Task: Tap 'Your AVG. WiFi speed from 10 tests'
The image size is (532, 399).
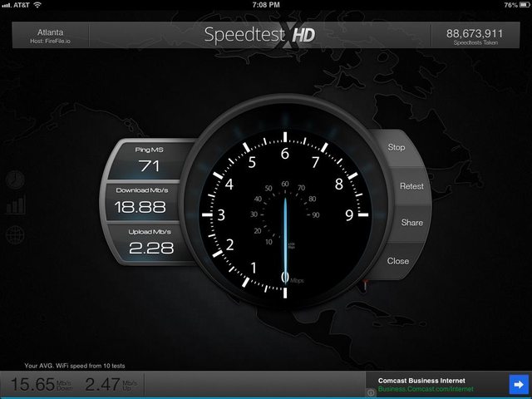Action: [x=75, y=366]
